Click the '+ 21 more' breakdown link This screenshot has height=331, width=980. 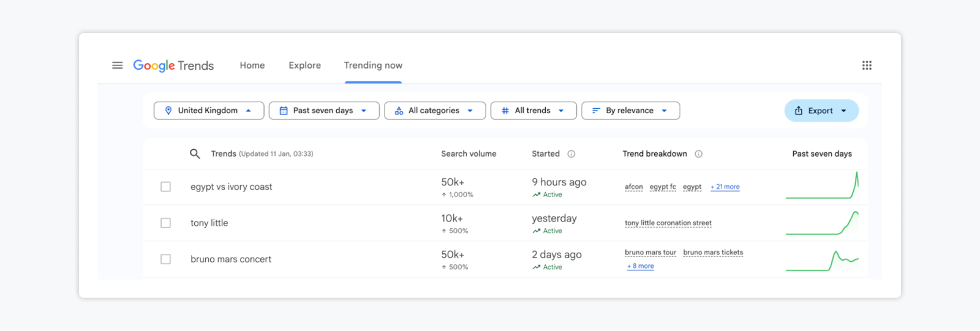pos(725,187)
